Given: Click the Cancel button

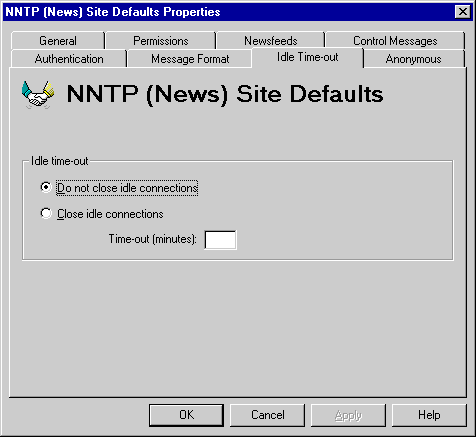Looking at the screenshot, I should tap(267, 415).
